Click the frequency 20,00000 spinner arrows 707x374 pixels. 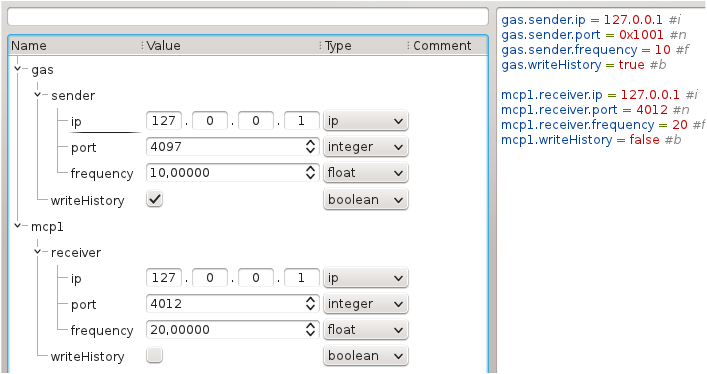pyautogui.click(x=310, y=330)
